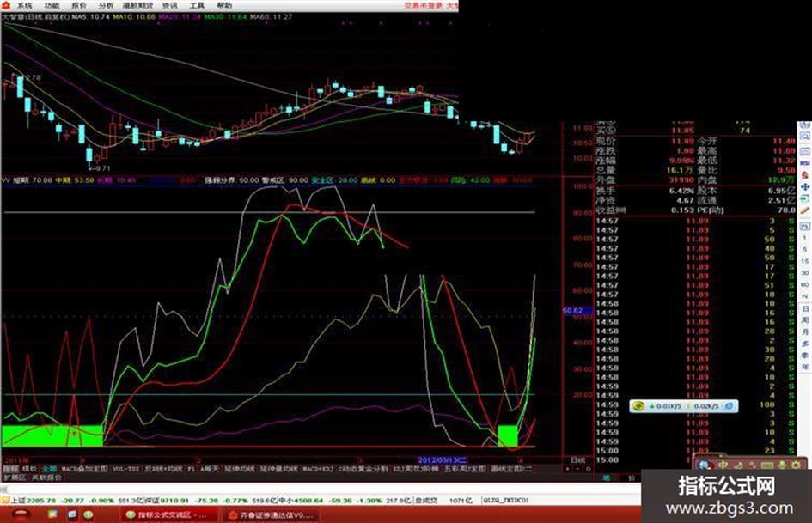This screenshot has width=812, height=523.
Task: Switch to 延伸量均线 indicator tab
Action: tap(278, 469)
